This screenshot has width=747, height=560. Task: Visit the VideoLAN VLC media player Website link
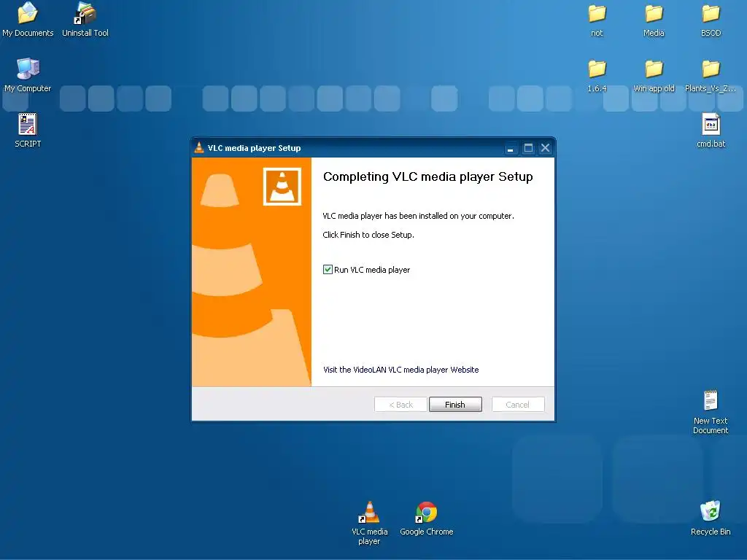tap(400, 370)
